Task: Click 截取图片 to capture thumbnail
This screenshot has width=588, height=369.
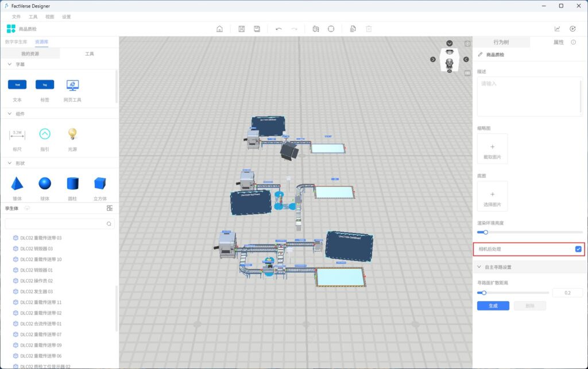Action: click(492, 149)
